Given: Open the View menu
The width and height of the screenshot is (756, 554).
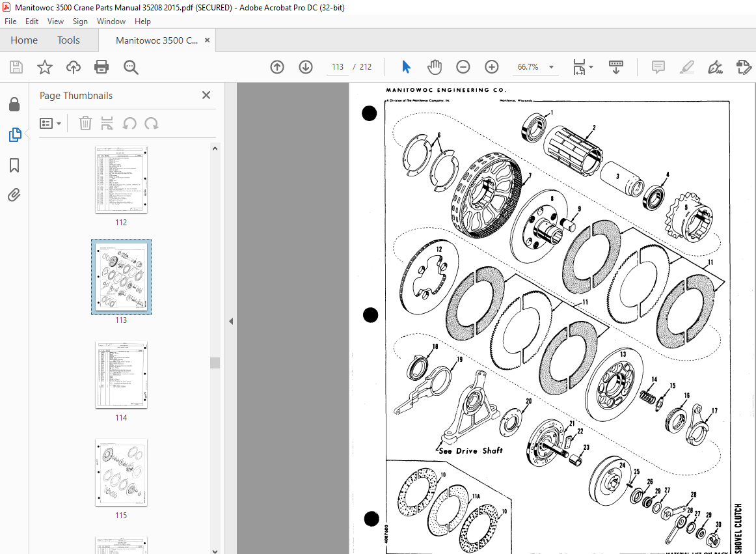Looking at the screenshot, I should point(55,21).
